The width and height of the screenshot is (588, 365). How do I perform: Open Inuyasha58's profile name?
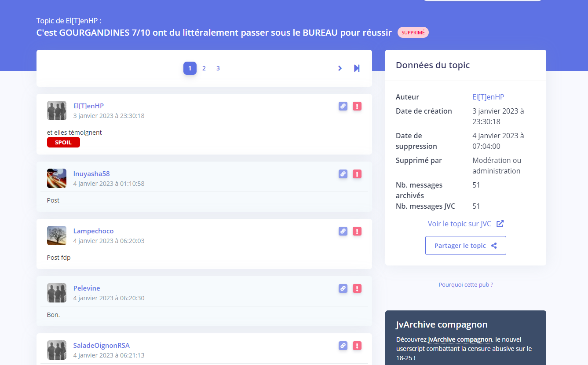[91, 173]
